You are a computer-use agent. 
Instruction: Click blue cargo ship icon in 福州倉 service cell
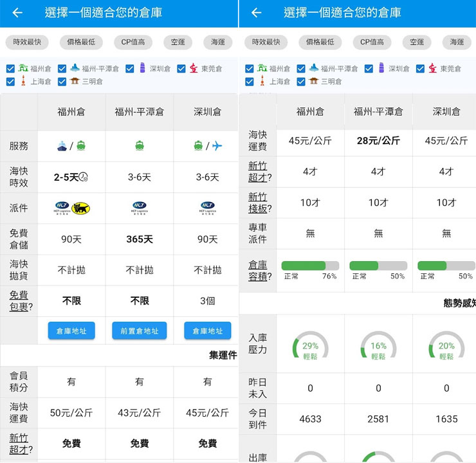tap(62, 146)
